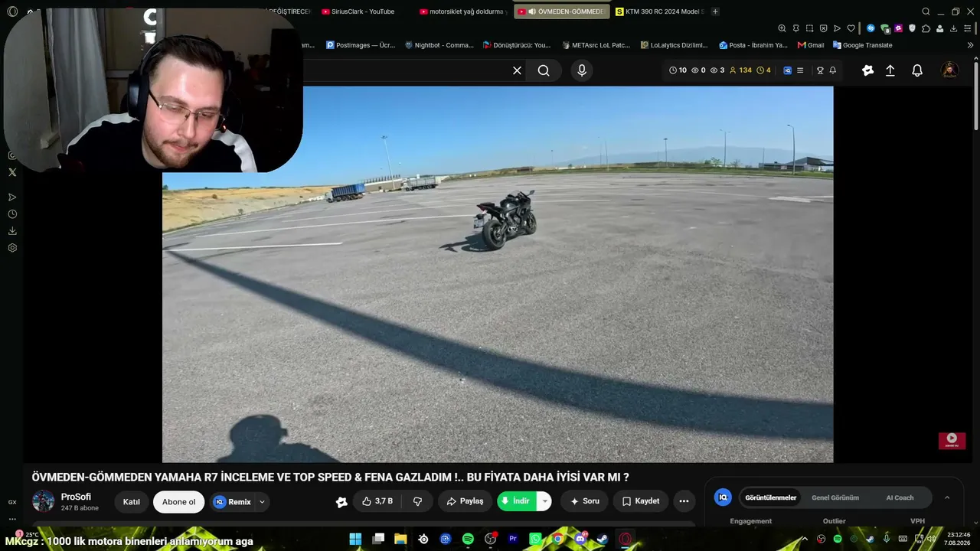The height and width of the screenshot is (551, 980).
Task: Like the video with 3,7 B likes
Action: click(x=377, y=501)
